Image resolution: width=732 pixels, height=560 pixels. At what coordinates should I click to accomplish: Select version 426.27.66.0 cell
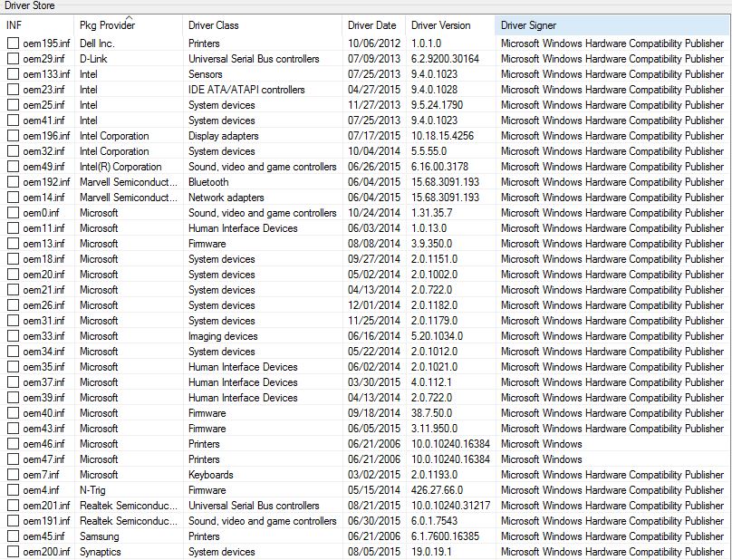pos(437,490)
